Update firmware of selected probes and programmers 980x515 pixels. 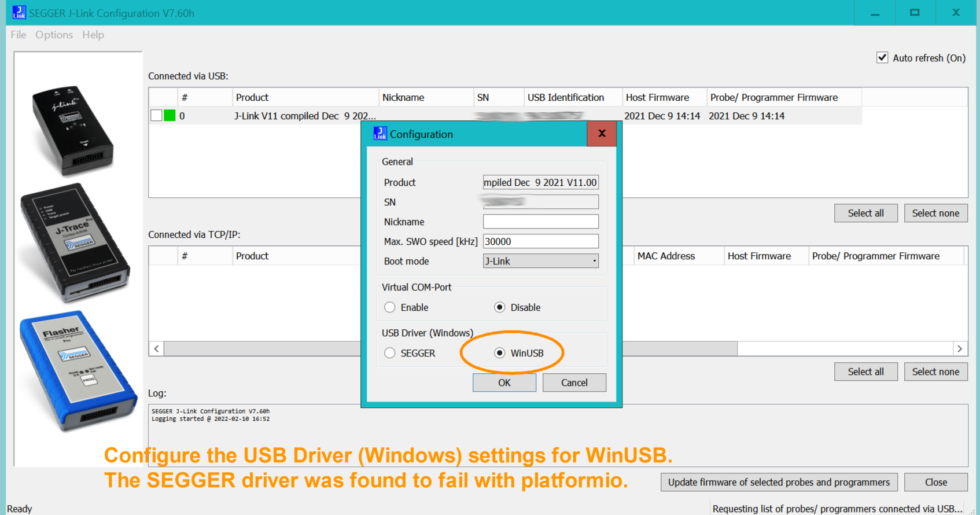pyautogui.click(x=779, y=482)
